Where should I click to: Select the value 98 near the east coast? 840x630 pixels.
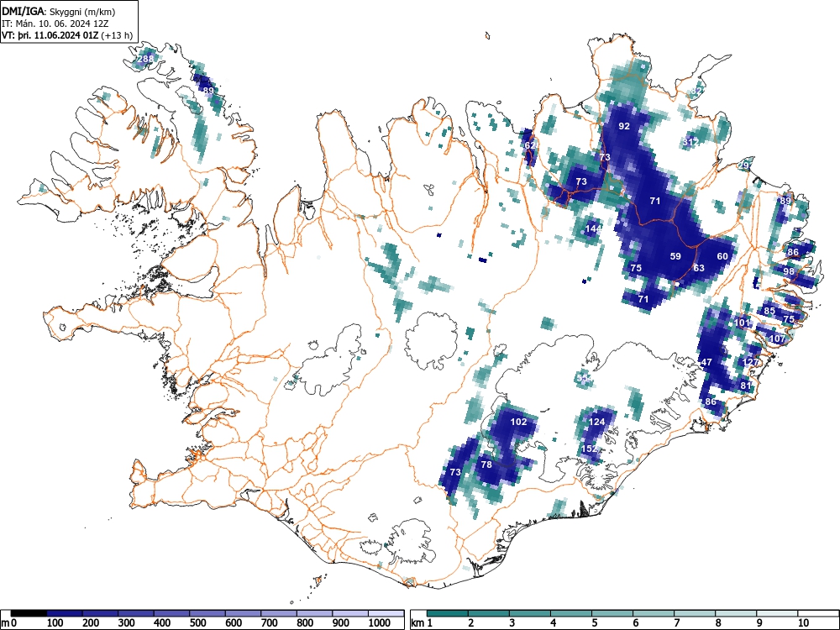[789, 271]
